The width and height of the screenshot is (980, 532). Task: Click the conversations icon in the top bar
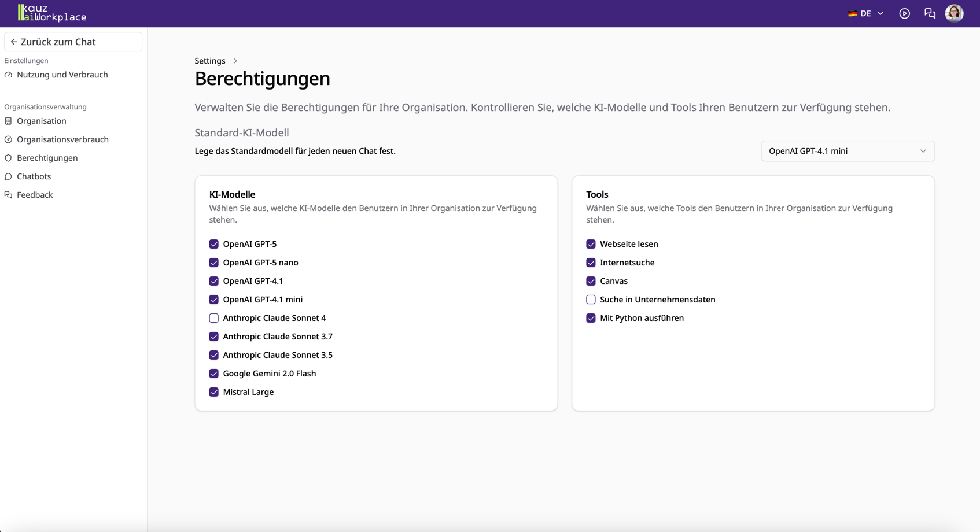pyautogui.click(x=929, y=13)
